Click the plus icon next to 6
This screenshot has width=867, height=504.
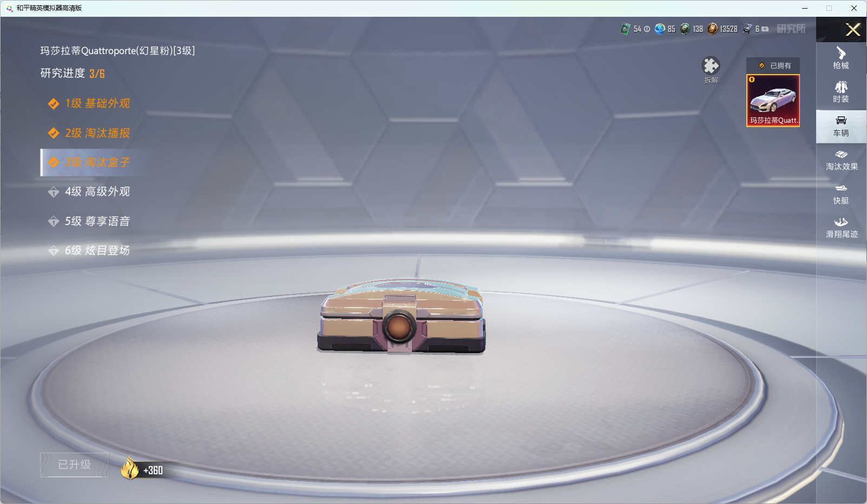765,29
